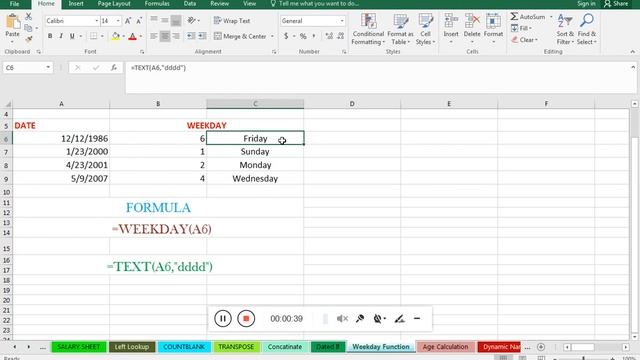Image resolution: width=640 pixels, height=360 pixels.
Task: Open the General number format dropdown
Action: coord(342,21)
